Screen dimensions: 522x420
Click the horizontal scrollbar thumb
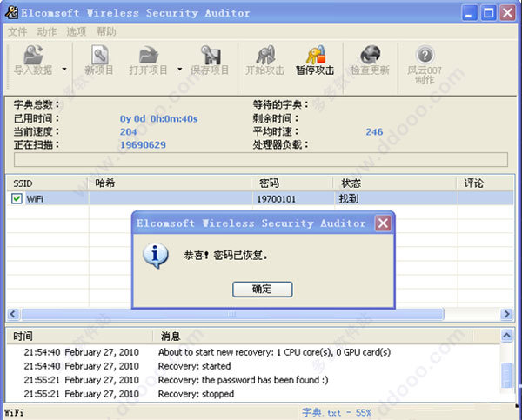[x=232, y=314]
